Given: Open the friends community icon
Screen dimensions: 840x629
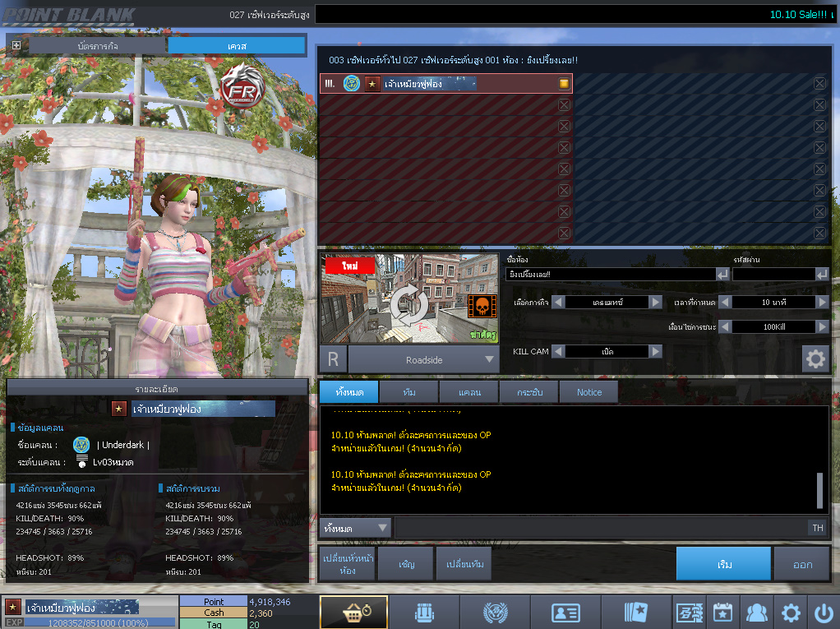Looking at the screenshot, I should tap(755, 613).
